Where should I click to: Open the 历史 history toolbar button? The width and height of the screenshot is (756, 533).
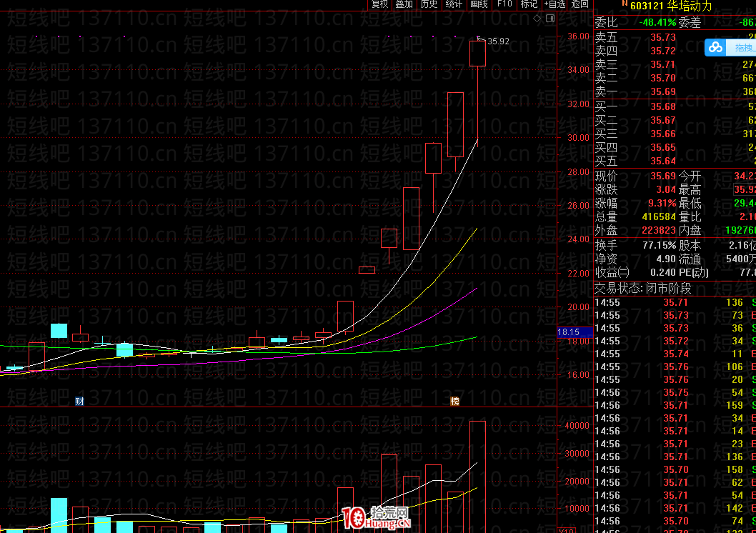coord(429,4)
